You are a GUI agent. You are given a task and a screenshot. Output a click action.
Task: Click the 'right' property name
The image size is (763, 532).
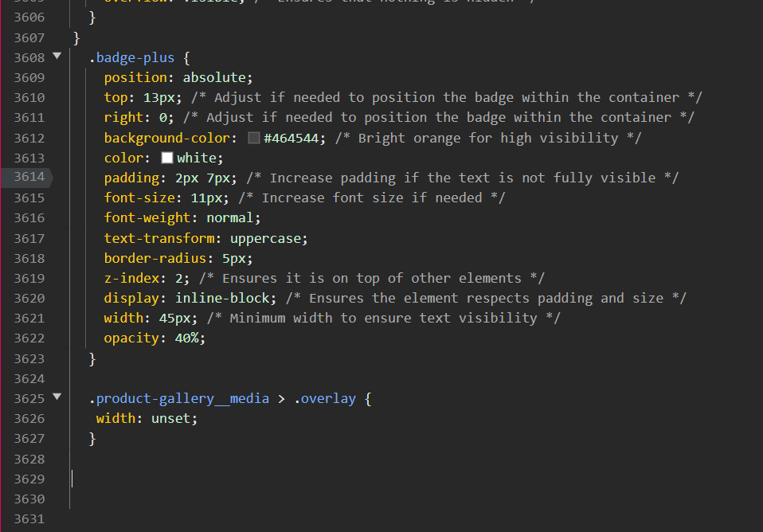123,117
